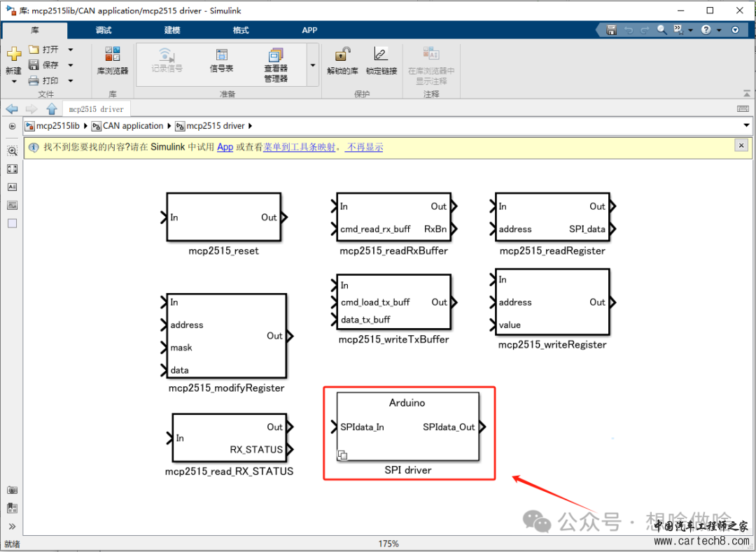756x552 pixels.
Task: Click mcp2515 driver in the breadcrumb
Action: (216, 126)
